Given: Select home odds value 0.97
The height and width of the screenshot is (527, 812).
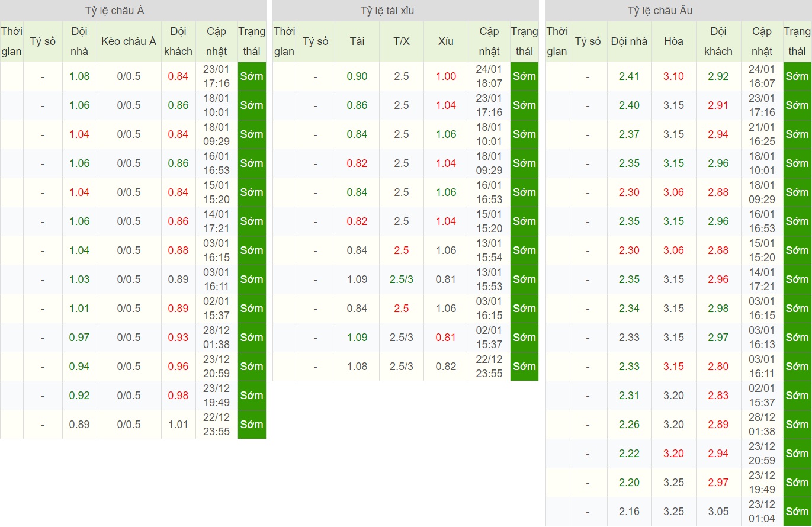Looking at the screenshot, I should pos(79,338).
